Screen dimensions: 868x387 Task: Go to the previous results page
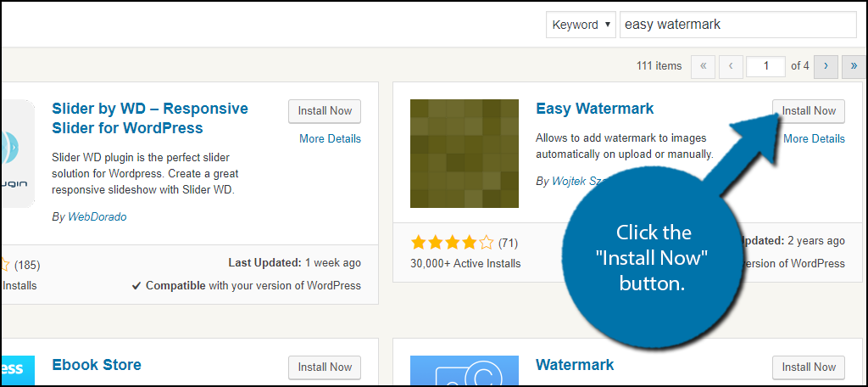(x=731, y=66)
